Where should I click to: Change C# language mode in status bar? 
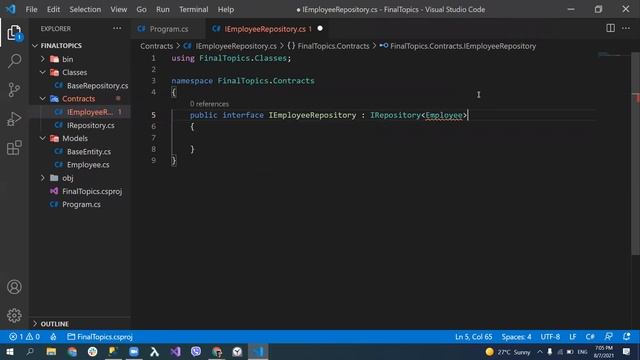click(x=590, y=337)
